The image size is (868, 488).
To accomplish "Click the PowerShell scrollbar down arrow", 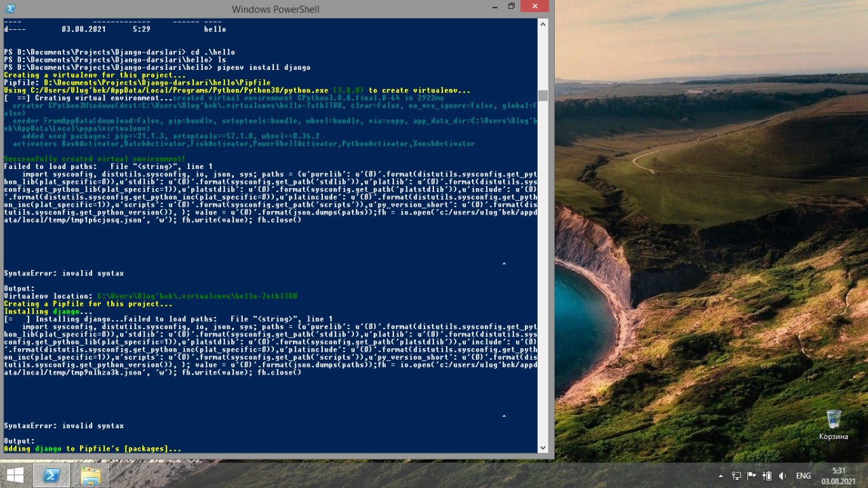I will click(x=542, y=447).
